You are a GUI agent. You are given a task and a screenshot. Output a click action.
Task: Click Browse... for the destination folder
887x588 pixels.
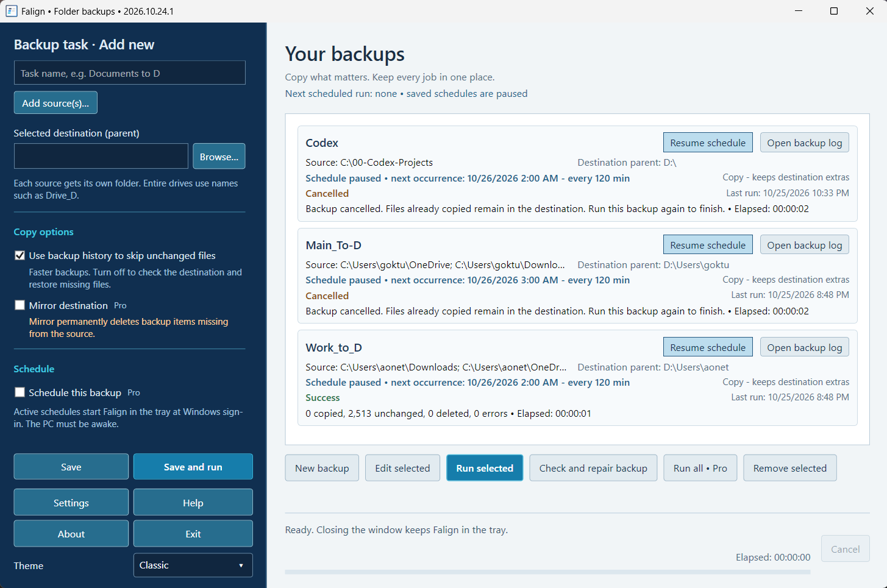[x=219, y=156]
